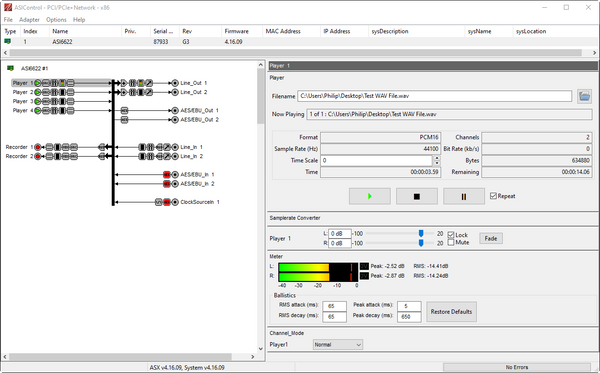
Task: Click the Player 1 green play node icon
Action: (x=38, y=83)
